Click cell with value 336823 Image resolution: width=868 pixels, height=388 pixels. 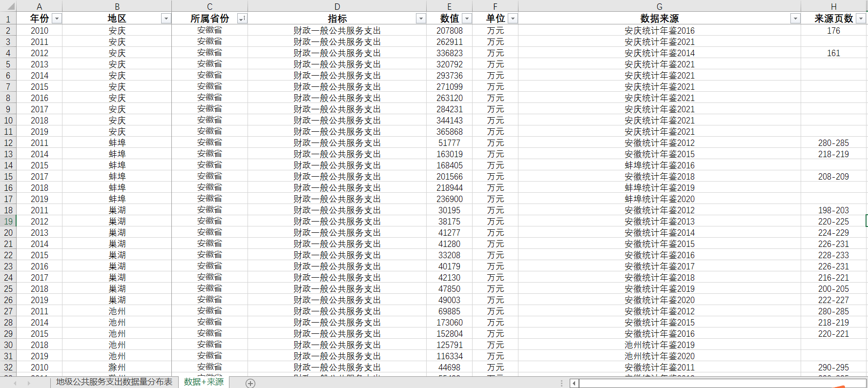point(450,53)
